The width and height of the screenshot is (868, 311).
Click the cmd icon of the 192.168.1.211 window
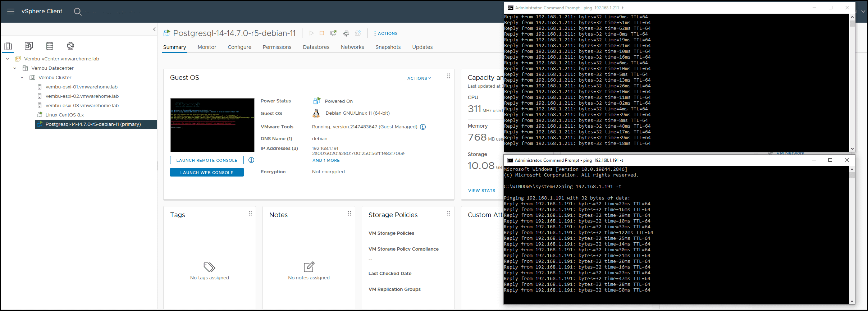tap(511, 8)
